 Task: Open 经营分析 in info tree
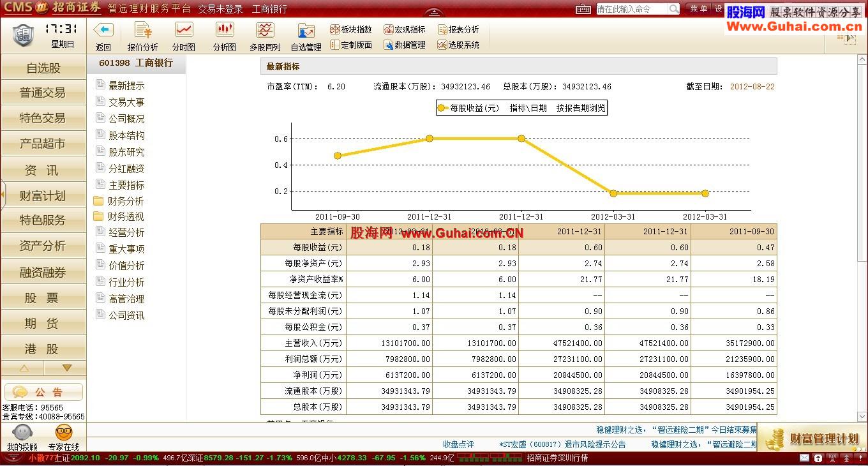point(126,232)
